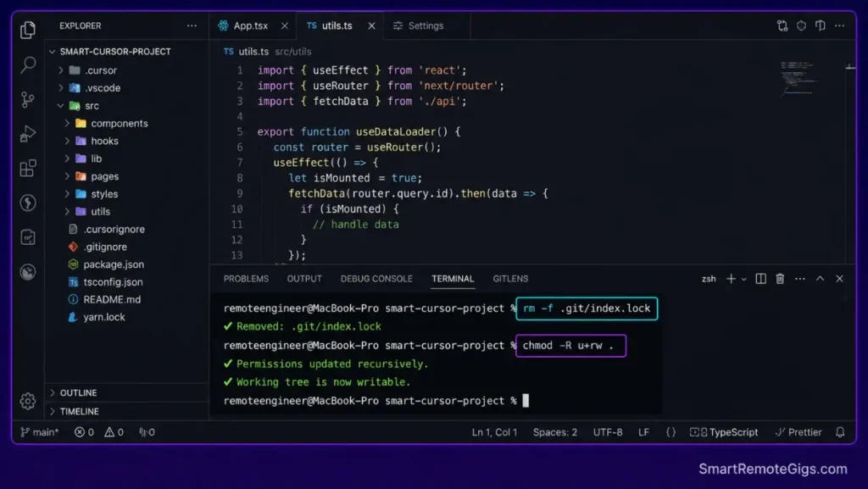Screen dimensions: 868x489
Task: Click LF end-of-line selector
Action: pyautogui.click(x=643, y=432)
